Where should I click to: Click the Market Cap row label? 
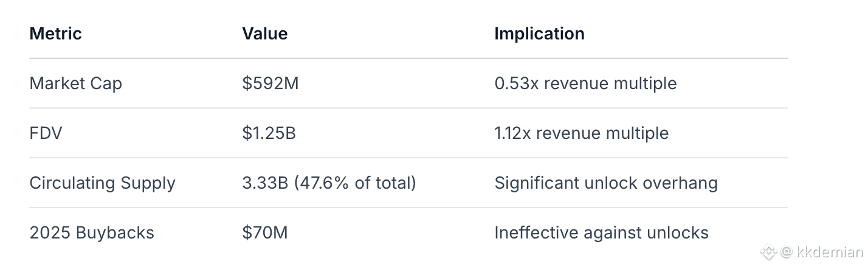[x=75, y=83]
